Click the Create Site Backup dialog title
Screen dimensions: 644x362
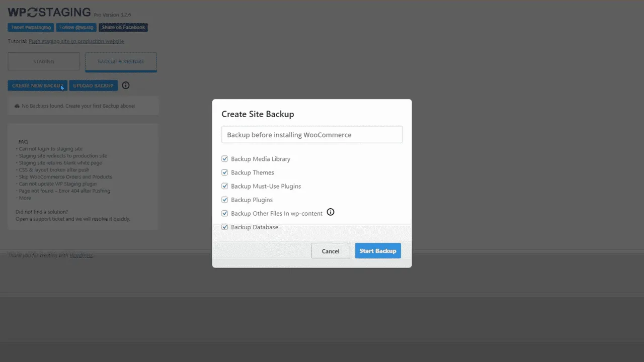(258, 114)
